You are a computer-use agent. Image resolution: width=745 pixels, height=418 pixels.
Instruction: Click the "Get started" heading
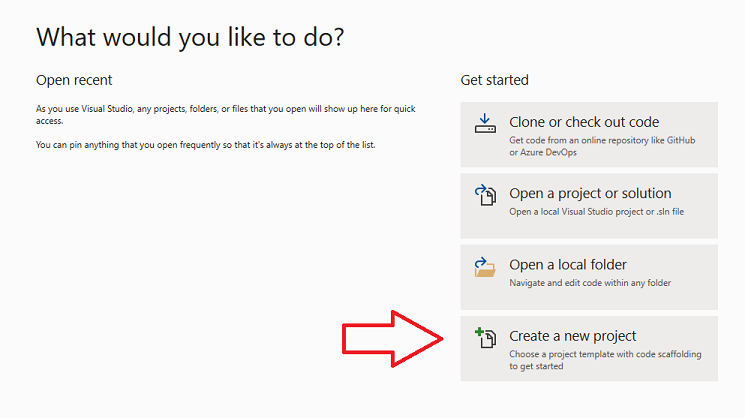495,80
